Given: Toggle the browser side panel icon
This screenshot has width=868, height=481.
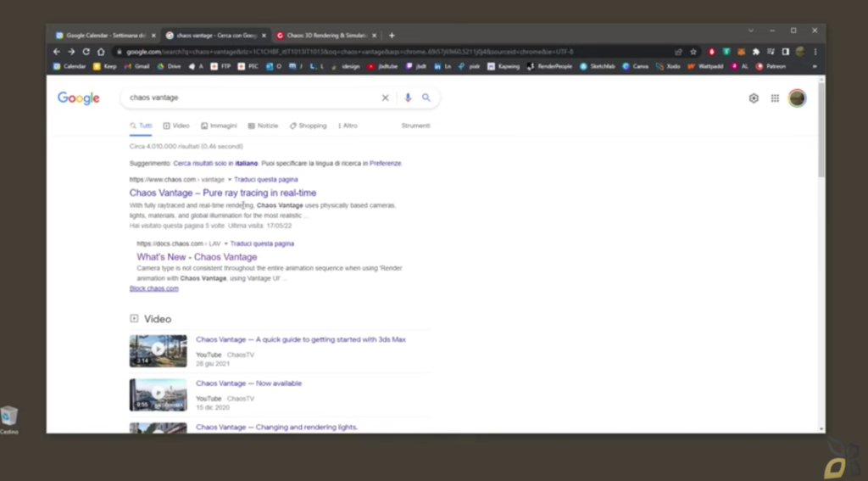Looking at the screenshot, I should [785, 52].
